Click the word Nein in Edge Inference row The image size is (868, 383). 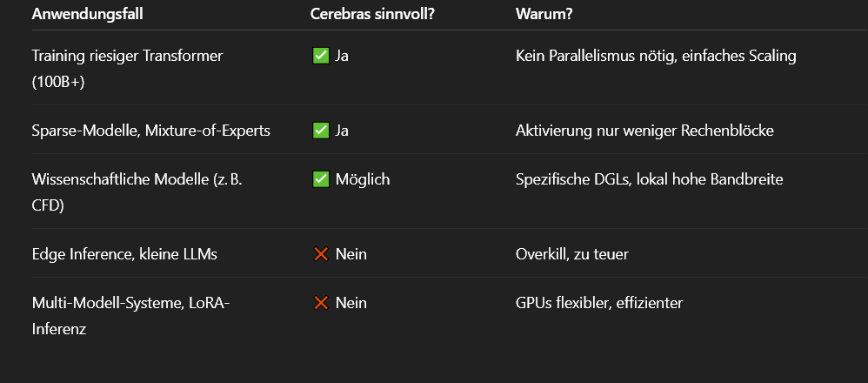pyautogui.click(x=351, y=254)
